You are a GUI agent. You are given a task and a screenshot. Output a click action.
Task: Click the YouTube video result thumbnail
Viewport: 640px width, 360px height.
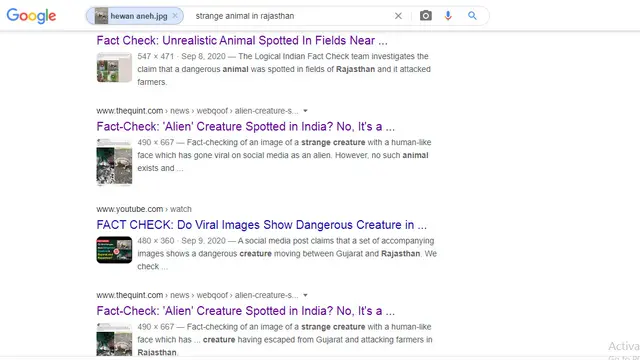[x=114, y=250]
